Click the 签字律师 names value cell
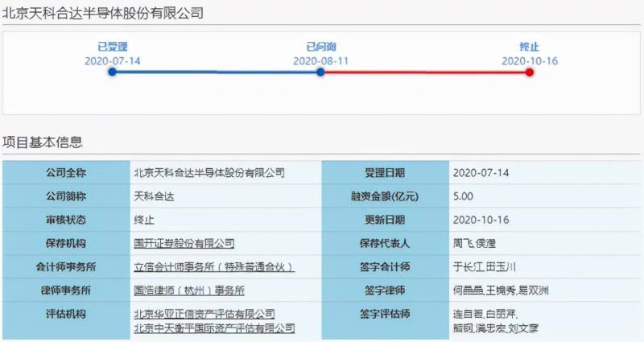This screenshot has width=644, height=342. click(x=545, y=290)
